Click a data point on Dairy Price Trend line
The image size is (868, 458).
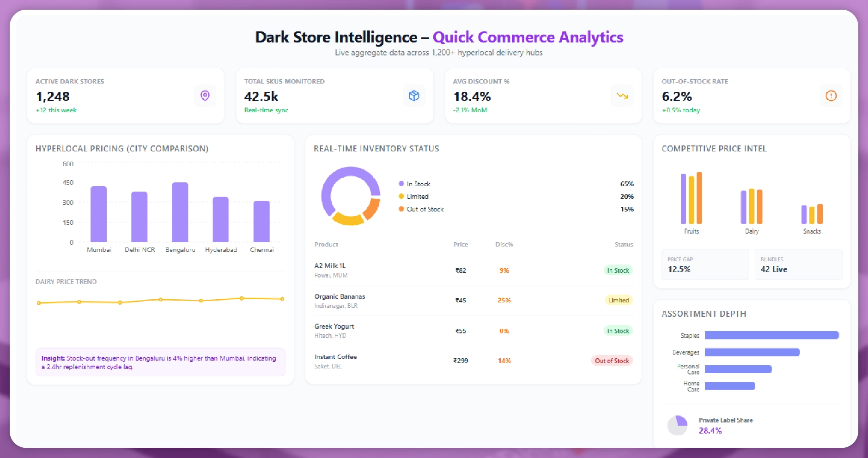point(160,300)
